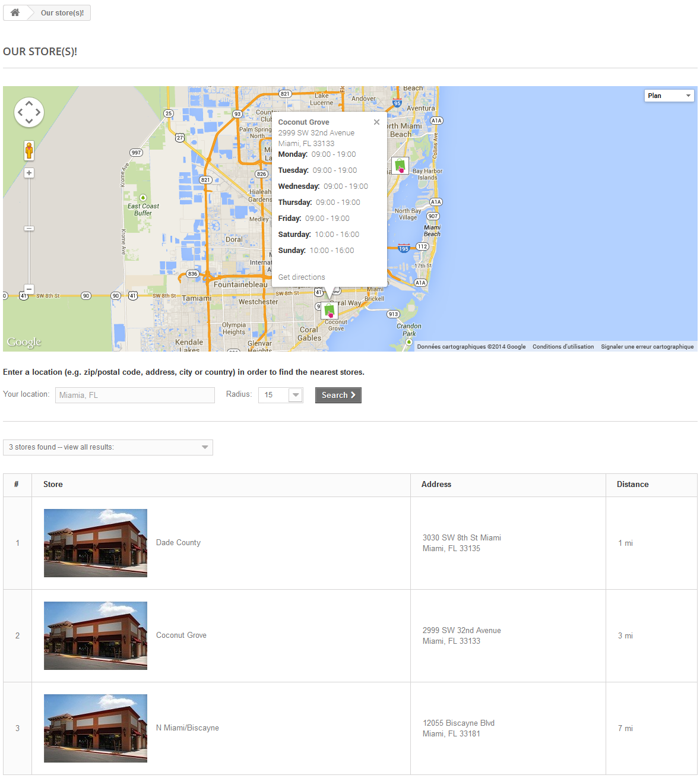This screenshot has width=700, height=778.
Task: Open Dade County store image
Action: [x=96, y=543]
